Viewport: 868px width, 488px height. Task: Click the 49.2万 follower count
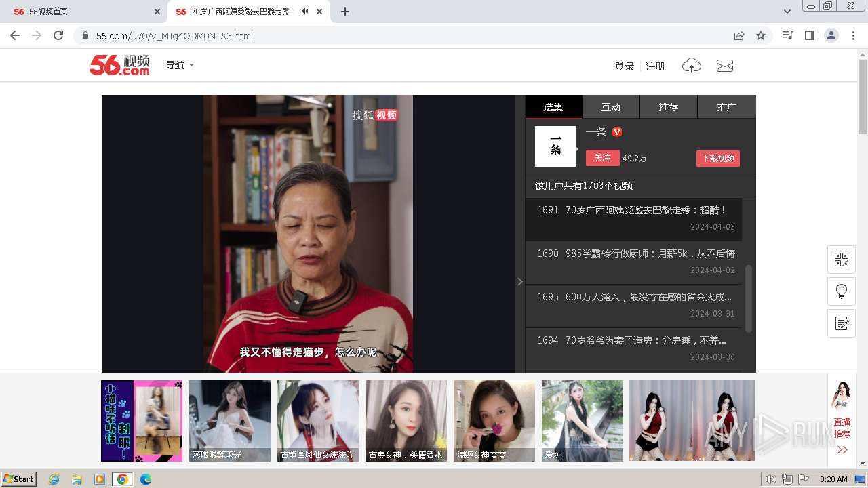(634, 158)
